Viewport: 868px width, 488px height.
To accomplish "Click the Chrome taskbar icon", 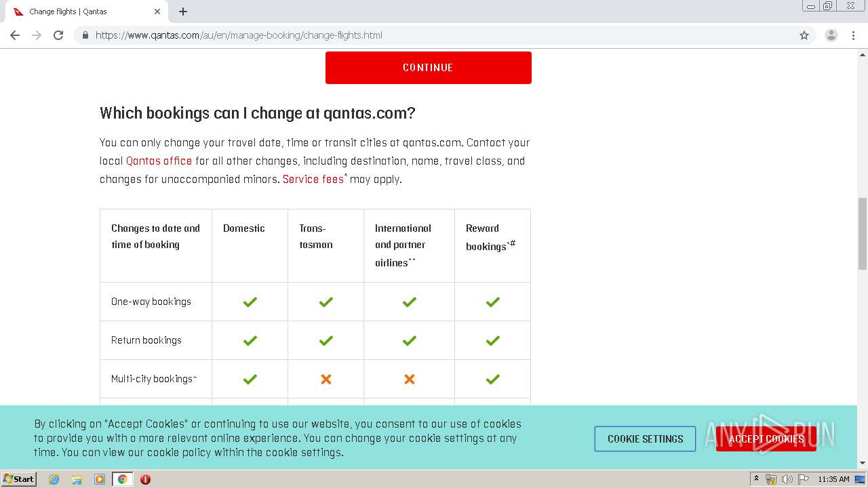I will pyautogui.click(x=122, y=479).
